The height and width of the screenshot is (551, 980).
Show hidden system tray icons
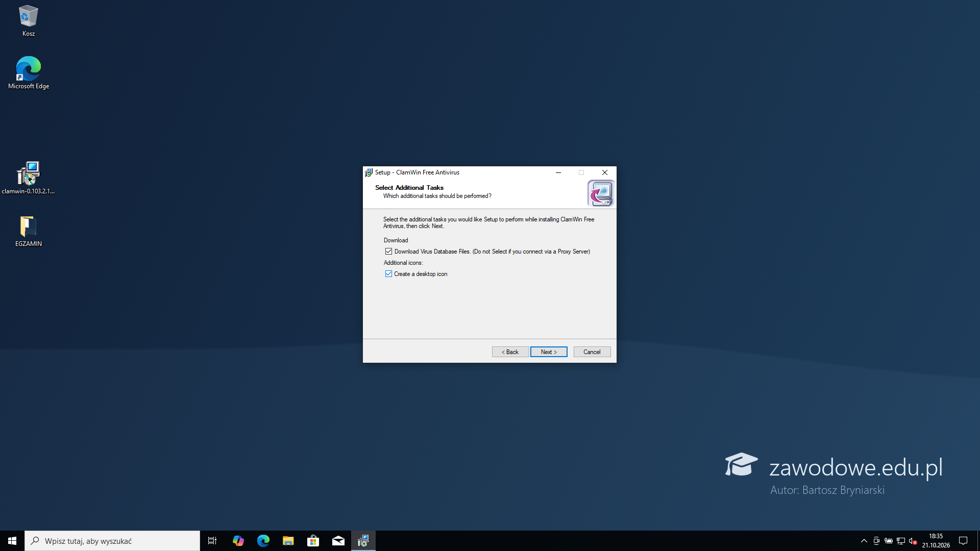(864, 541)
